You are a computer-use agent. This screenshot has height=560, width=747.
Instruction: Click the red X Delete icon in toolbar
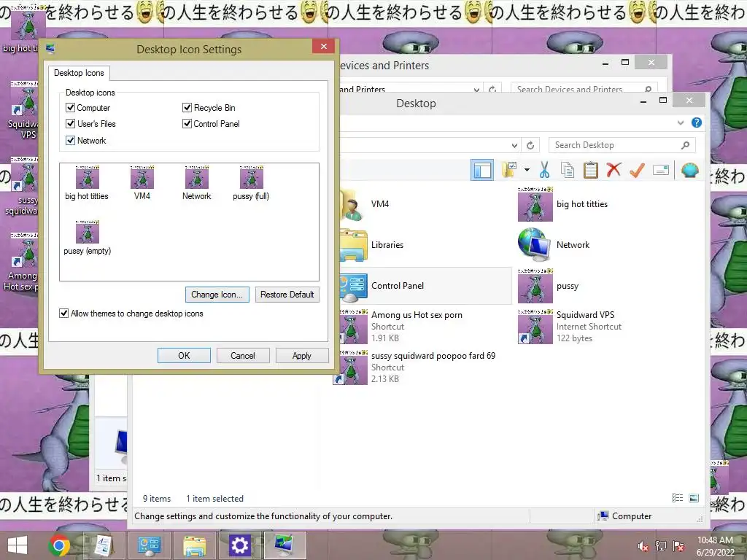pos(614,169)
